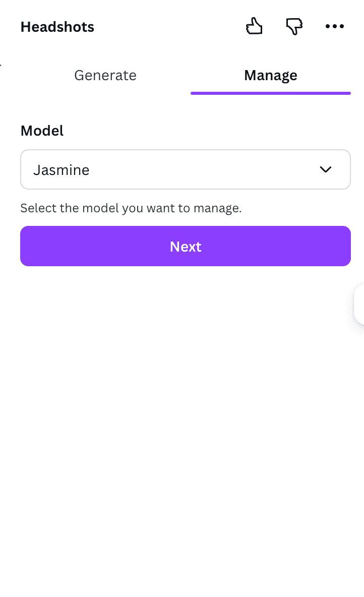Open the Manage section of Headshots

(x=270, y=75)
